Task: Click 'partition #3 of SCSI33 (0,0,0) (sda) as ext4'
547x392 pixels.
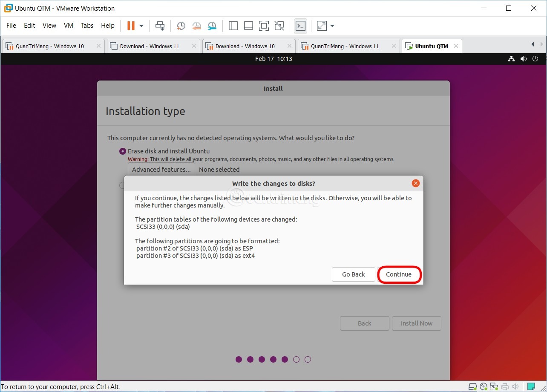Action: click(196, 256)
